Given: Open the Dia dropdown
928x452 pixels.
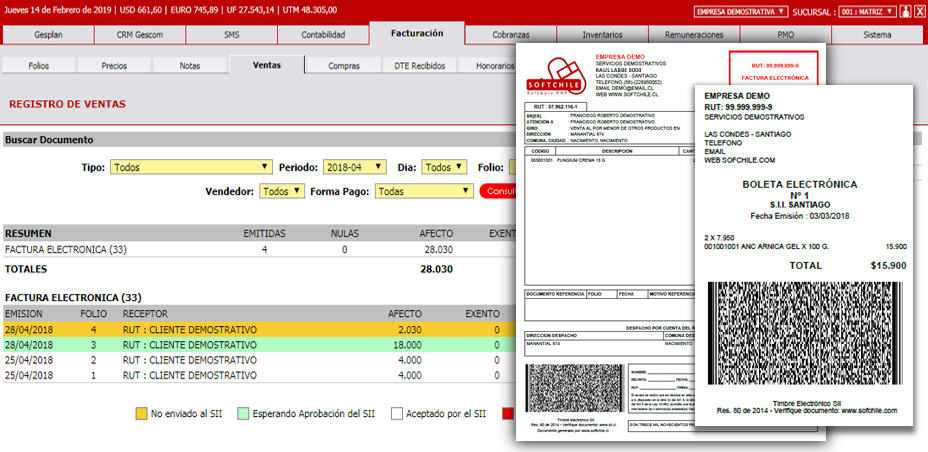Looking at the screenshot, I should pos(444,167).
